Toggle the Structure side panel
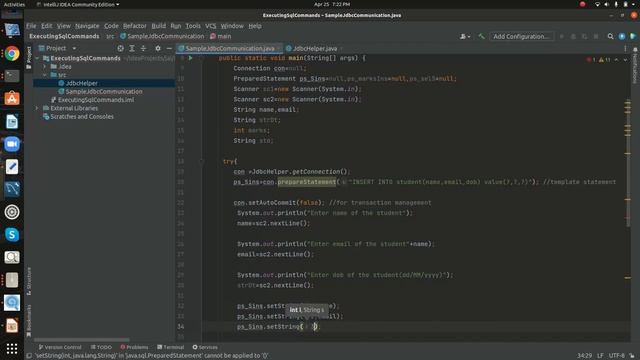This screenshot has height=360, width=640. pyautogui.click(x=29, y=281)
